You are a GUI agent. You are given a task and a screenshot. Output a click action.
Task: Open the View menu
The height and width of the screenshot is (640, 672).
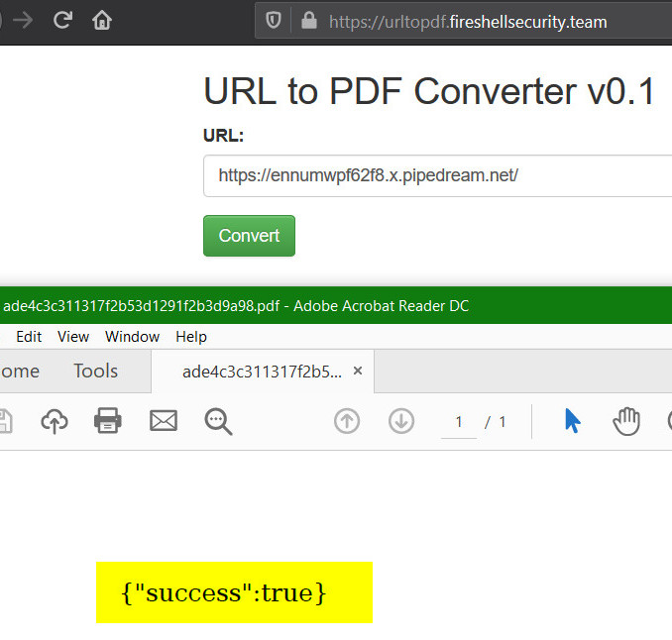pos(73,337)
